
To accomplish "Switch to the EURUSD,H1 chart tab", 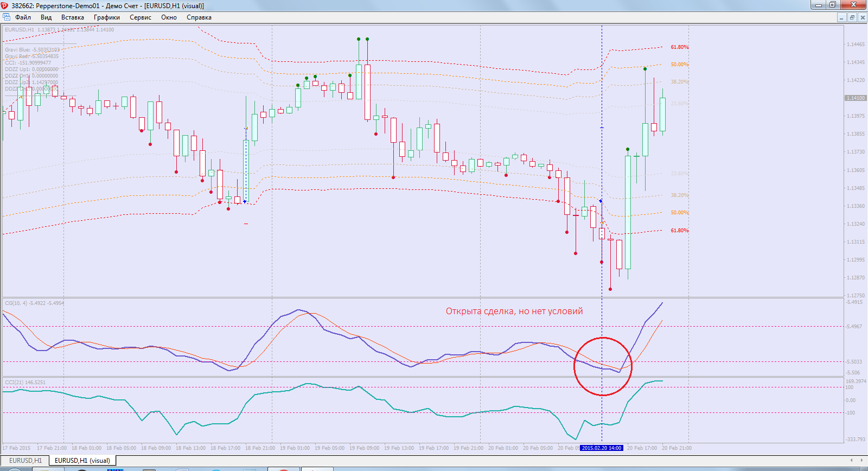I will [x=25, y=461].
